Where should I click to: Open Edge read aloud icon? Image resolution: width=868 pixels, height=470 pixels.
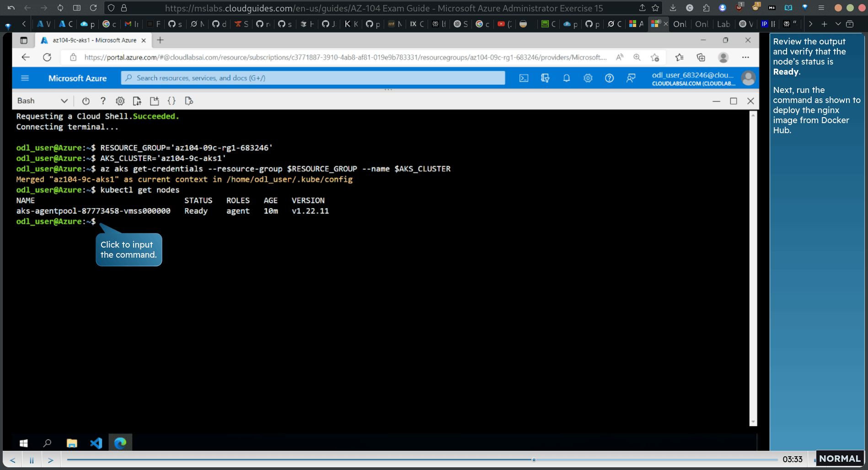pos(620,57)
